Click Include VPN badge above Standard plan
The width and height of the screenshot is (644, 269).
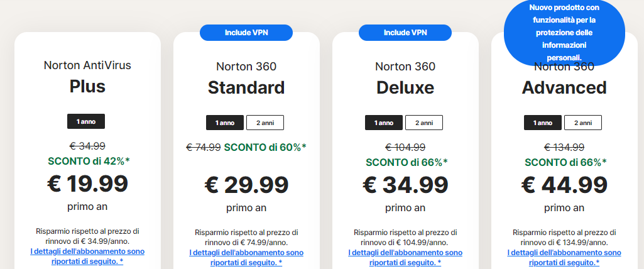(x=246, y=32)
